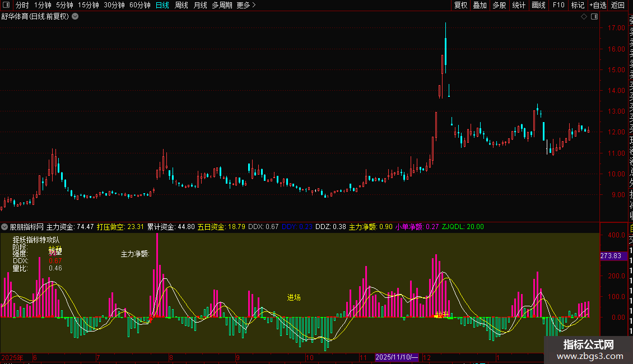
Task: Open the 画线 drawing tools
Action: point(538,5)
